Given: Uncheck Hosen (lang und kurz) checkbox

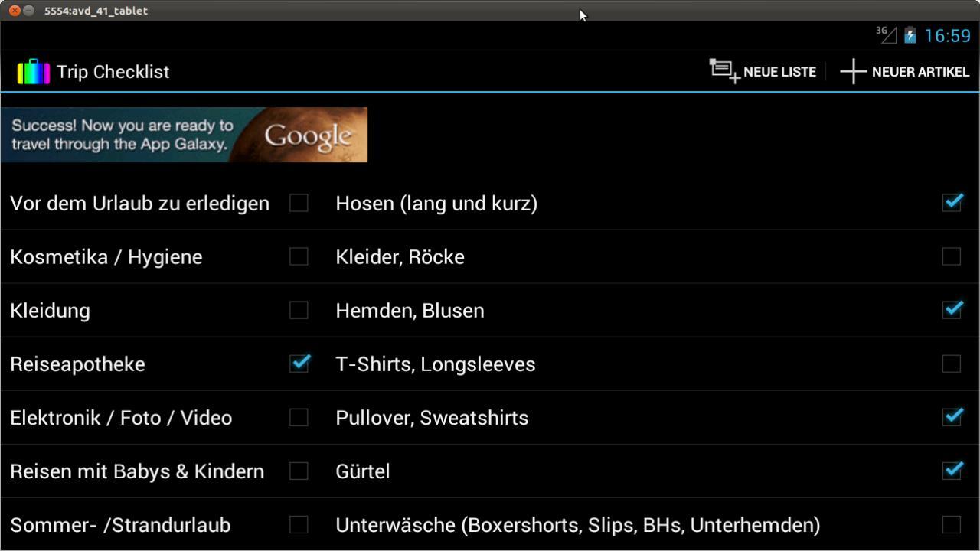Looking at the screenshot, I should 952,203.
